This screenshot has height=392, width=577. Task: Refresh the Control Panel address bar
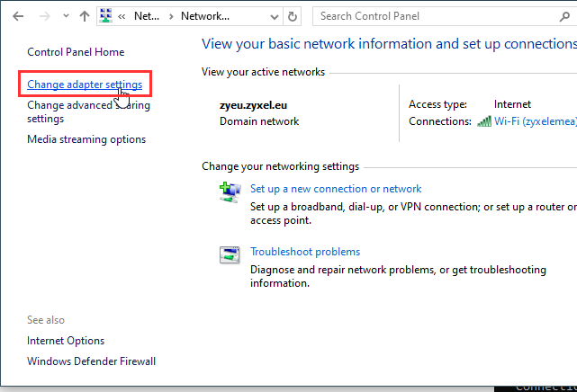tap(293, 16)
